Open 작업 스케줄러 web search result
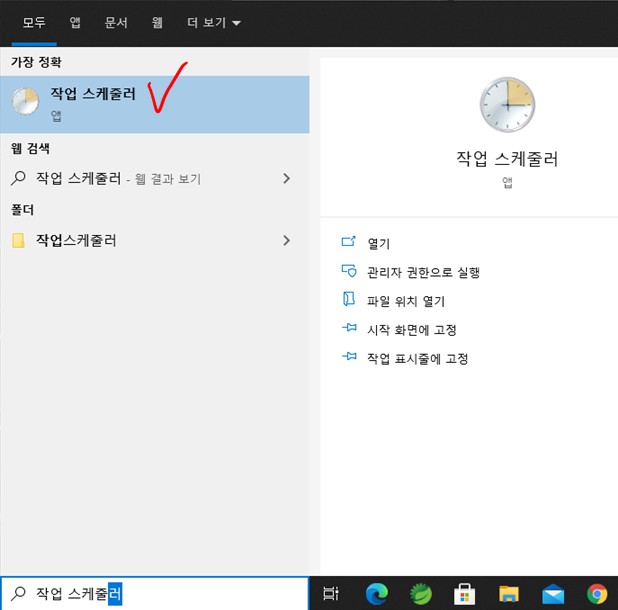 pos(154,179)
